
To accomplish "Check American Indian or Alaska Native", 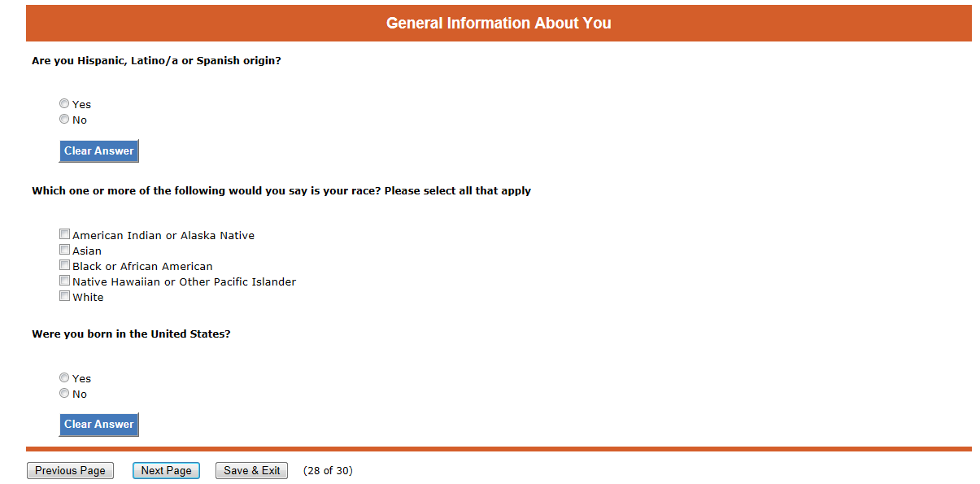I will [x=65, y=235].
